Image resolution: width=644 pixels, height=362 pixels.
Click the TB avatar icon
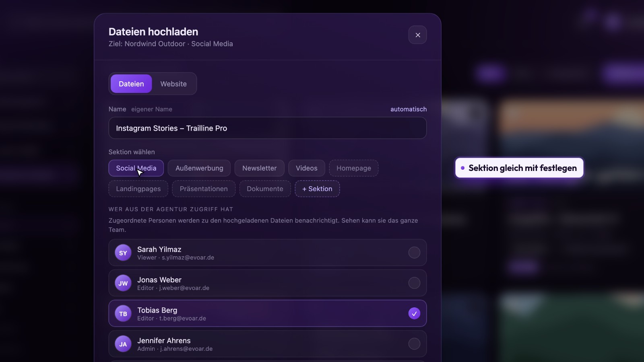tap(123, 313)
